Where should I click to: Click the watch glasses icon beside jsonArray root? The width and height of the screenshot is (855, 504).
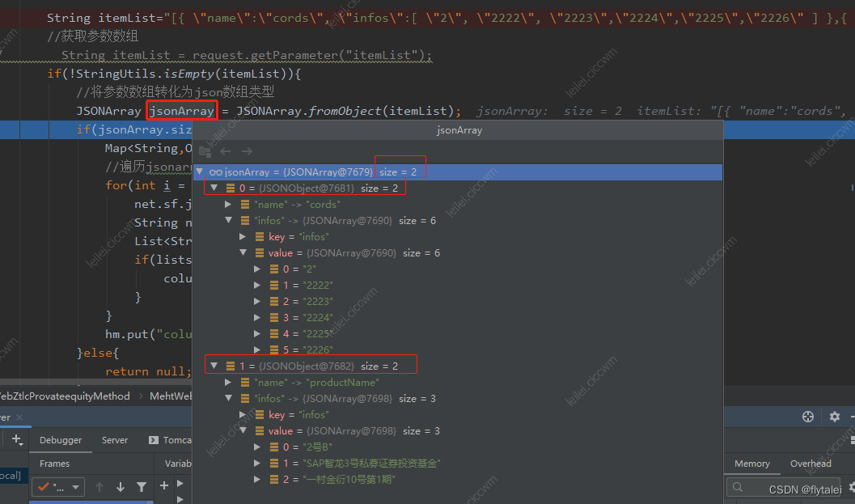point(216,172)
